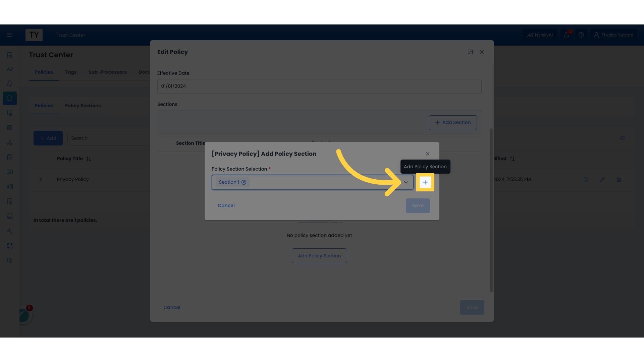Switch to the top Policies tab
This screenshot has height=362, width=644.
pyautogui.click(x=44, y=72)
